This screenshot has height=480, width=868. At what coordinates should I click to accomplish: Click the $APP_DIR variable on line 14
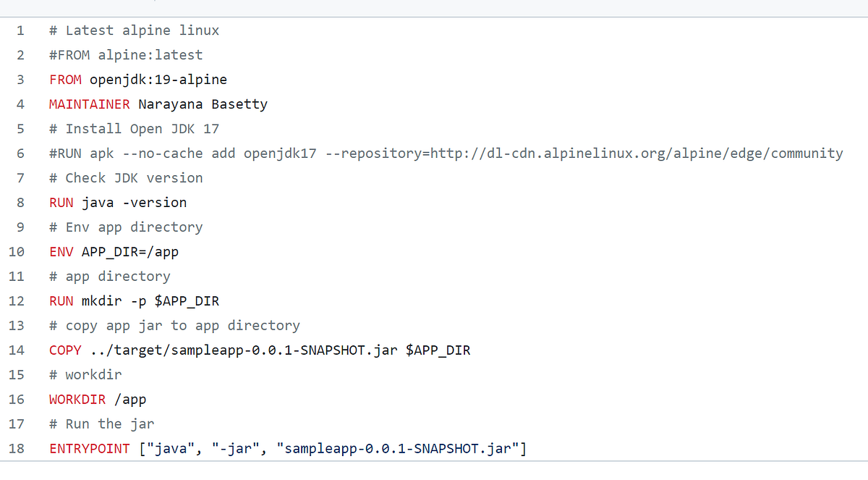coord(440,350)
